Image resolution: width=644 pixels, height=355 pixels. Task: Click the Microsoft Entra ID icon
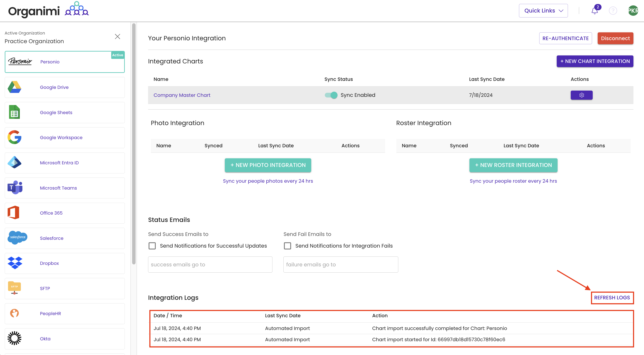(14, 162)
